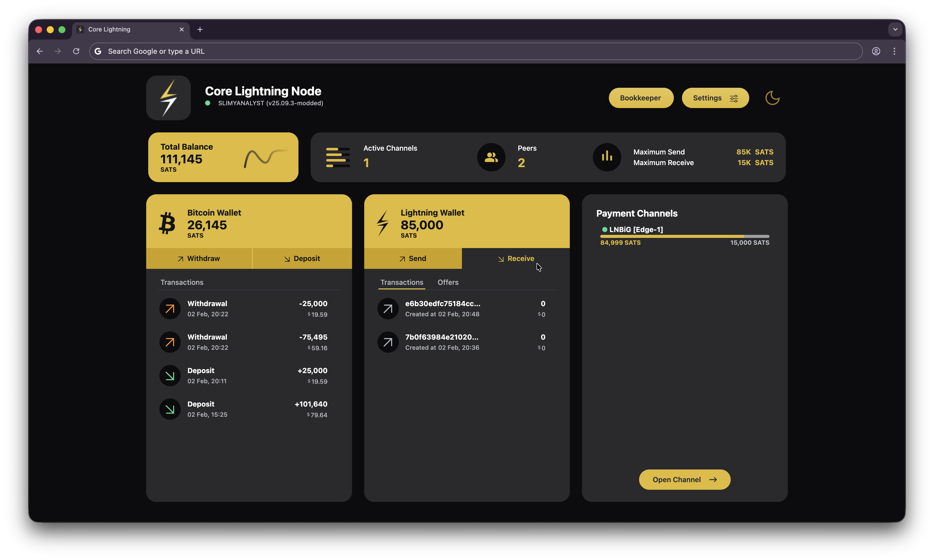
Task: Select Lightning Transactions tab
Action: click(x=402, y=282)
